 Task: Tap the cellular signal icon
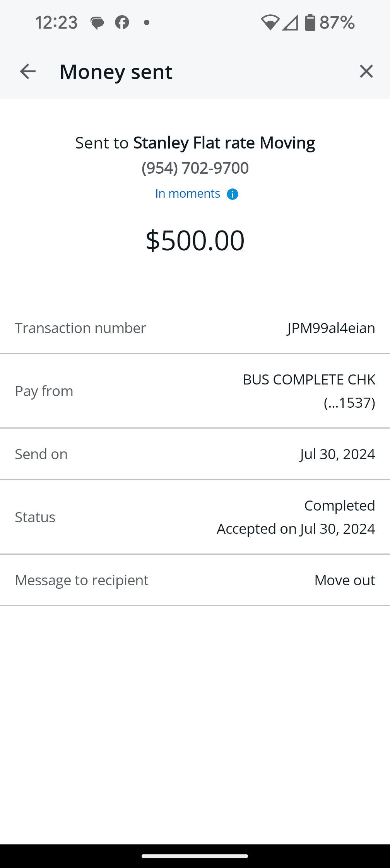(x=290, y=22)
